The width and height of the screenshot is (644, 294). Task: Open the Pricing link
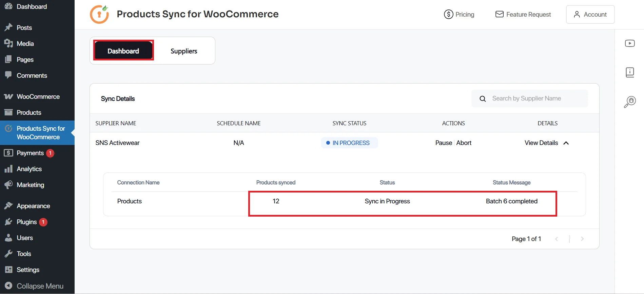pyautogui.click(x=459, y=14)
